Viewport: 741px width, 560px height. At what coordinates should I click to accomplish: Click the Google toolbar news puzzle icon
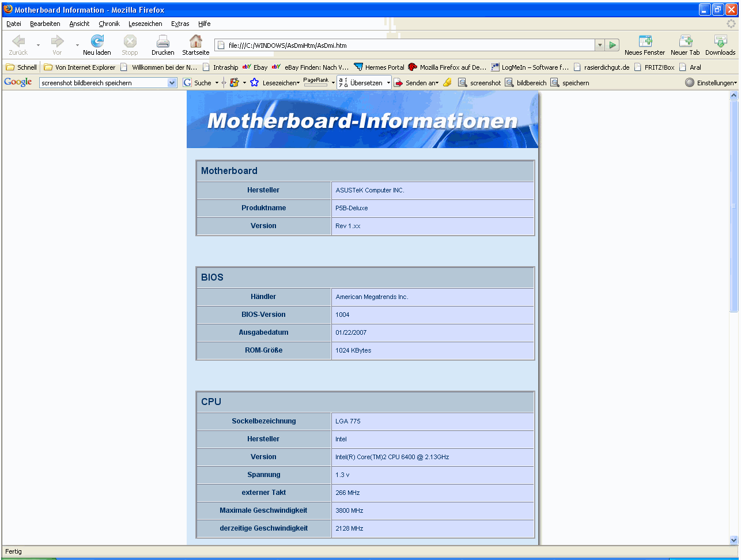(x=235, y=83)
